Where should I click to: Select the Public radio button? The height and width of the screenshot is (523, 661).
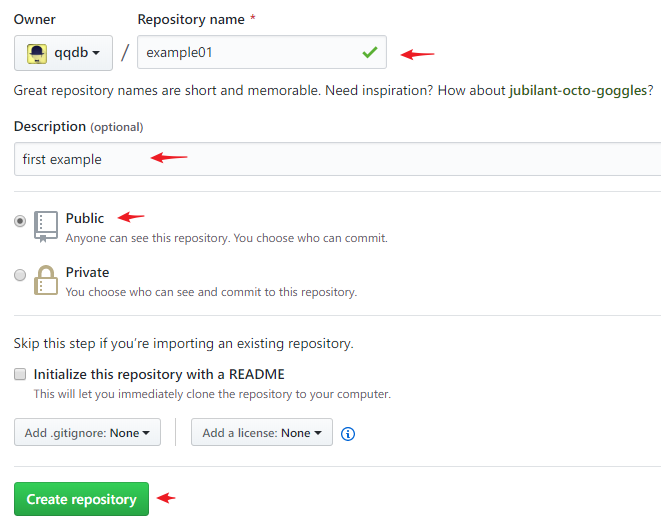pos(20,221)
